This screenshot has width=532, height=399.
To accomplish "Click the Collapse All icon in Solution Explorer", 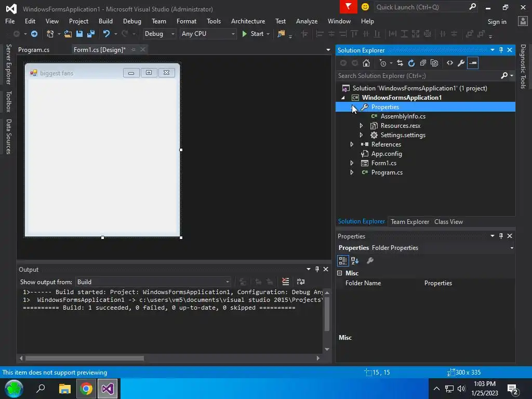I will (x=423, y=63).
